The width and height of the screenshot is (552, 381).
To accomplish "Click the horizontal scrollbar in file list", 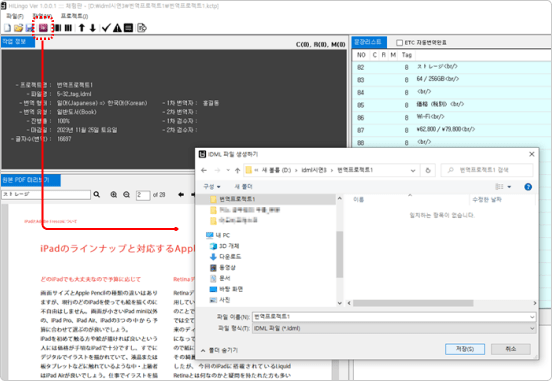I will [413, 303].
